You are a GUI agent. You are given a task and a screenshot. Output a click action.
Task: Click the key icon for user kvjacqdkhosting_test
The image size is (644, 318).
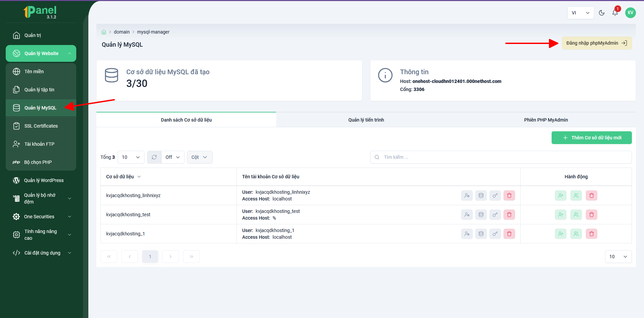tap(495, 215)
